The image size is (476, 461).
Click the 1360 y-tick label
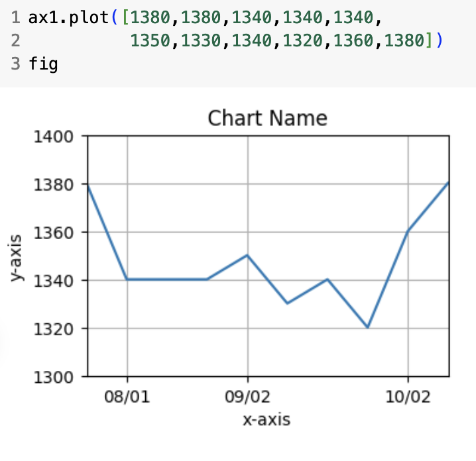[x=54, y=233]
